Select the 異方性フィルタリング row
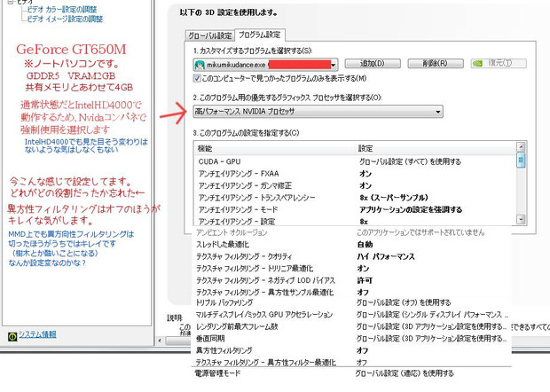This screenshot has width=550, height=392. pyautogui.click(x=352, y=350)
